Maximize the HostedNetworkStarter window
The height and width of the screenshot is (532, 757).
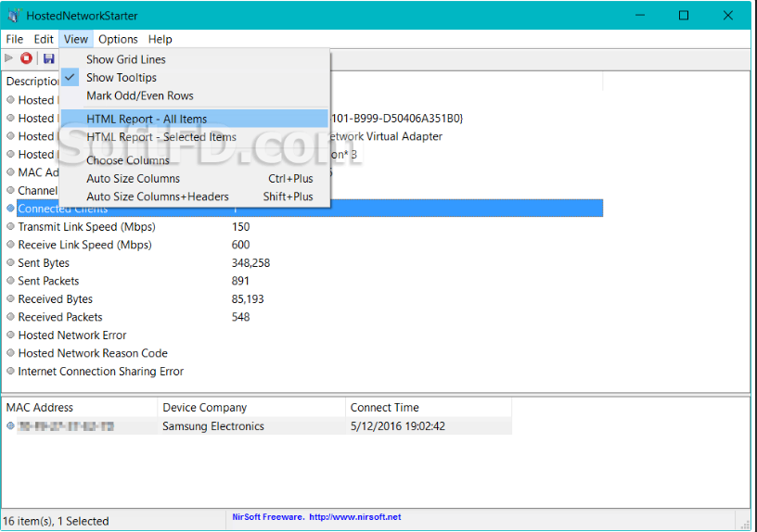coord(684,16)
